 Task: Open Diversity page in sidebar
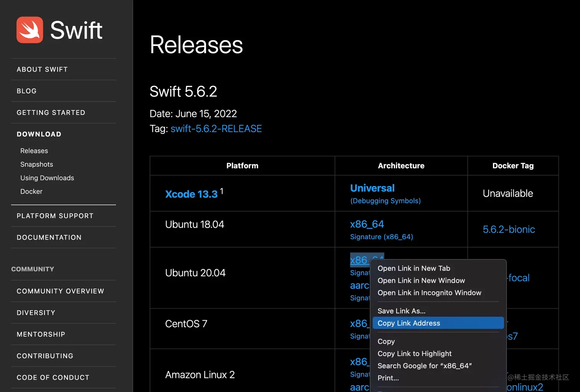click(36, 313)
